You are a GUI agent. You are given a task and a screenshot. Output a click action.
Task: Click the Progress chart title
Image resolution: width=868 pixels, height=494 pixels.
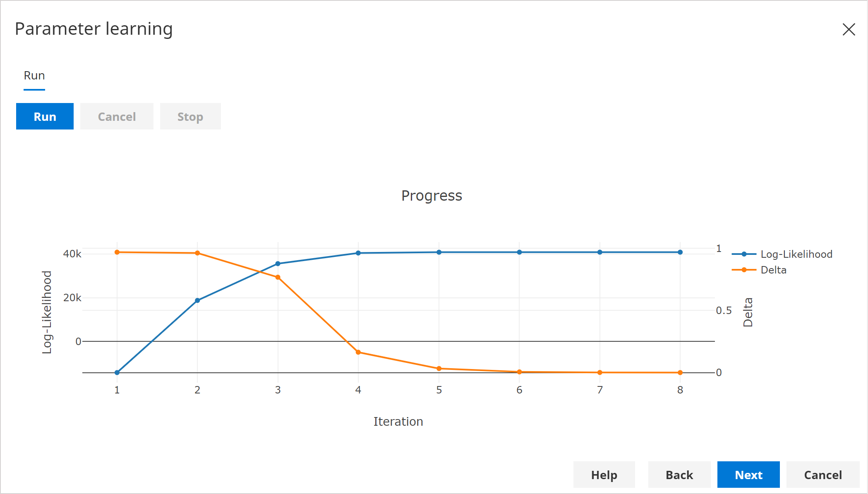click(x=432, y=196)
